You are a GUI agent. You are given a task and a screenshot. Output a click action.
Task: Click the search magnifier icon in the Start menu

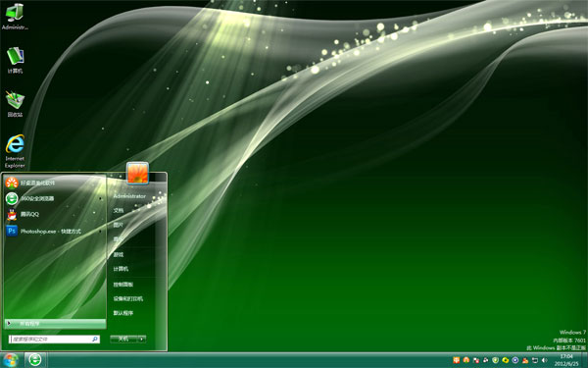(95, 340)
